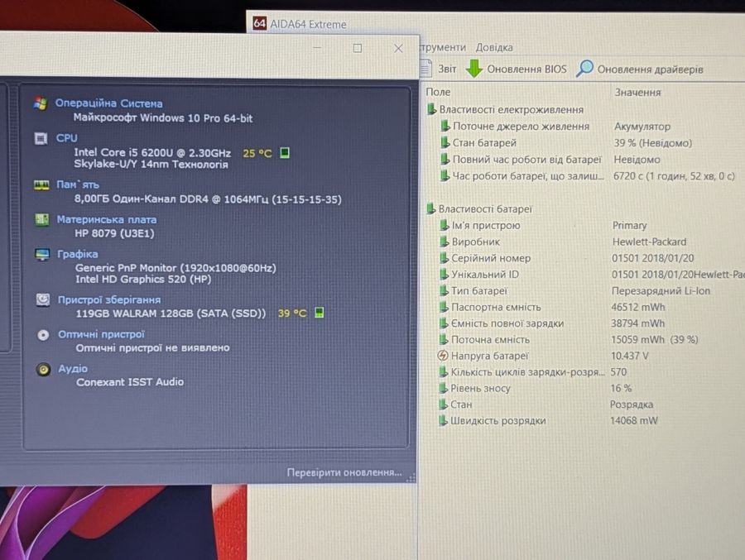Click the Графіка heading link
Viewport: 745px width, 560px height.
click(78, 254)
